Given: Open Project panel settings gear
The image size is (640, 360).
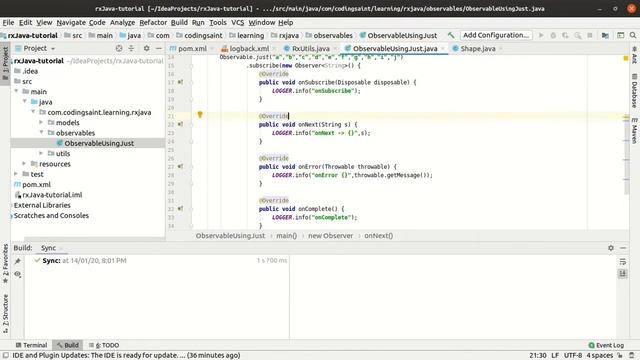Looking at the screenshot, I should click(147, 48).
